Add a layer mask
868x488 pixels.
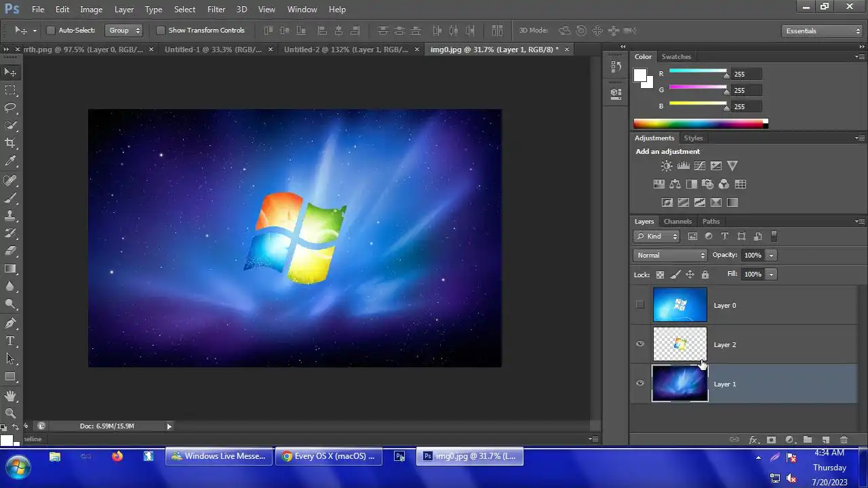click(x=771, y=440)
